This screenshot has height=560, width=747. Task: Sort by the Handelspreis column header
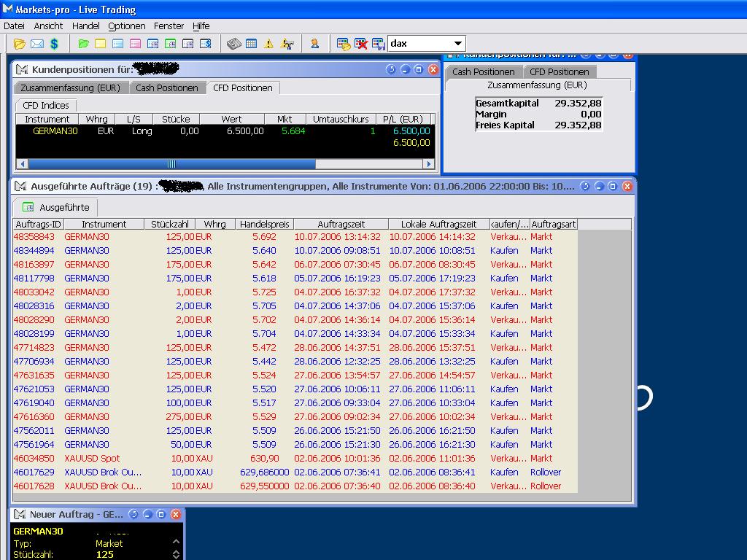pos(264,224)
